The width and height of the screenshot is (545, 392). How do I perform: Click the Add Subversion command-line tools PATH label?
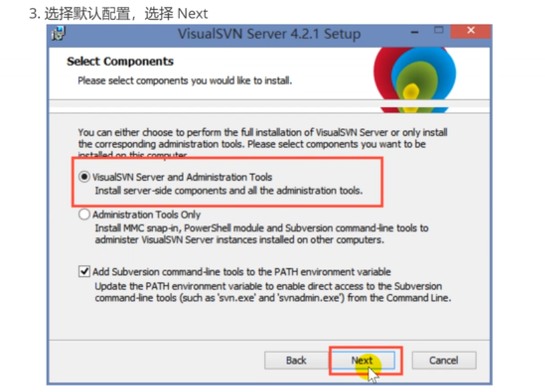(x=242, y=271)
